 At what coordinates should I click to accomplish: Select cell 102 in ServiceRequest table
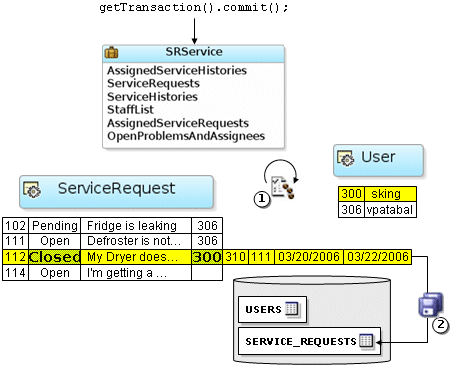(x=16, y=226)
